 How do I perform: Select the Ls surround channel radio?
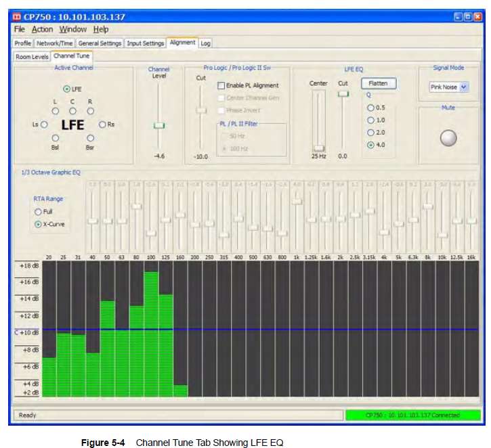click(x=44, y=125)
